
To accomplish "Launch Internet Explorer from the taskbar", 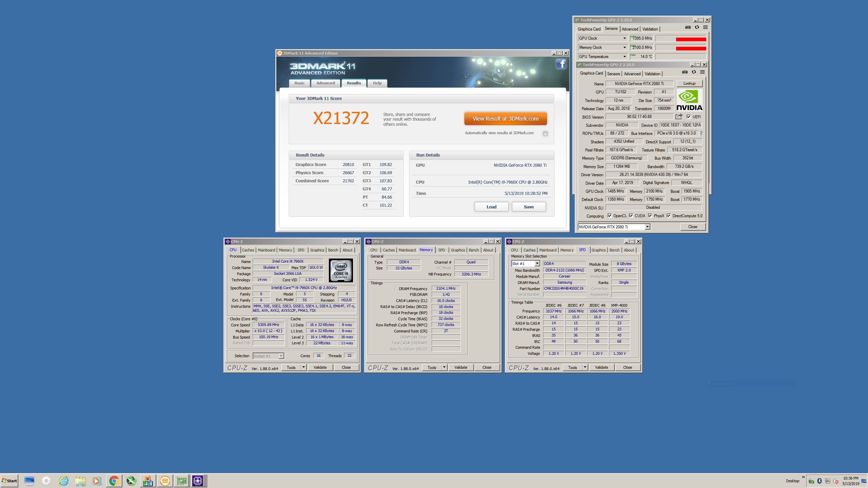I will pos(63,481).
